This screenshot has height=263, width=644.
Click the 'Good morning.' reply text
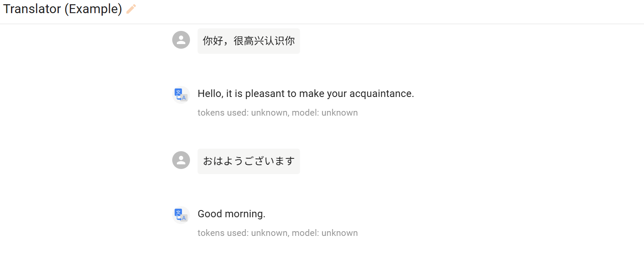pyautogui.click(x=231, y=214)
